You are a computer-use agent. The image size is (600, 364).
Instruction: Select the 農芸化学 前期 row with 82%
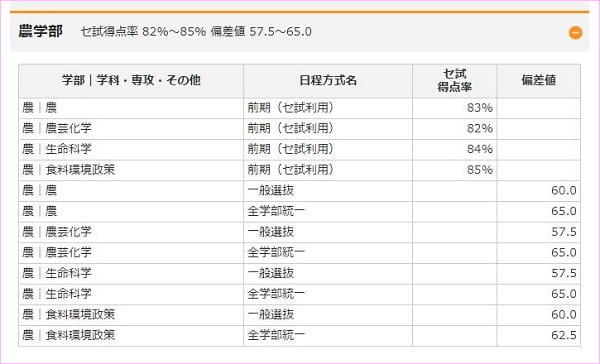coord(299,129)
